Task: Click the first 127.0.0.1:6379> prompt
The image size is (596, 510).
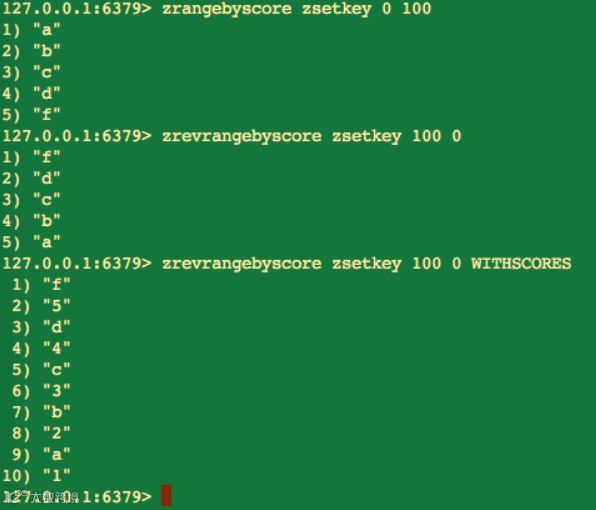Action: point(77,9)
